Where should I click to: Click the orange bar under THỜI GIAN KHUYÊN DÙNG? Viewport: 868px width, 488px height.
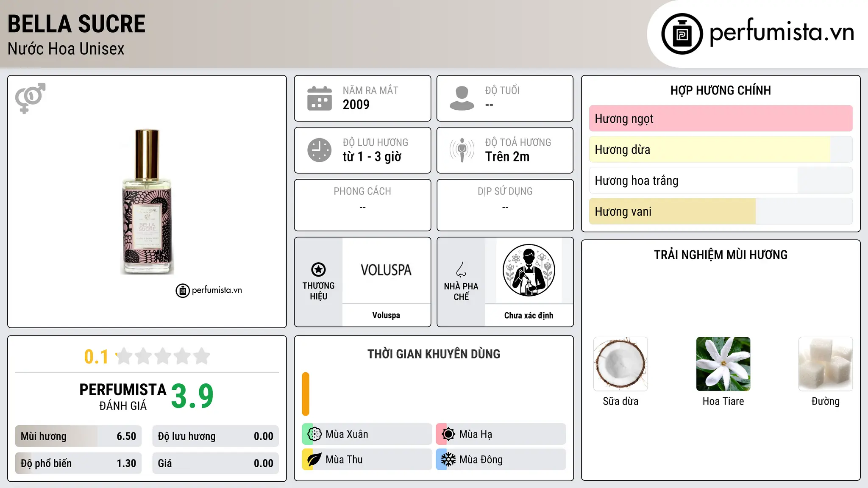click(306, 394)
